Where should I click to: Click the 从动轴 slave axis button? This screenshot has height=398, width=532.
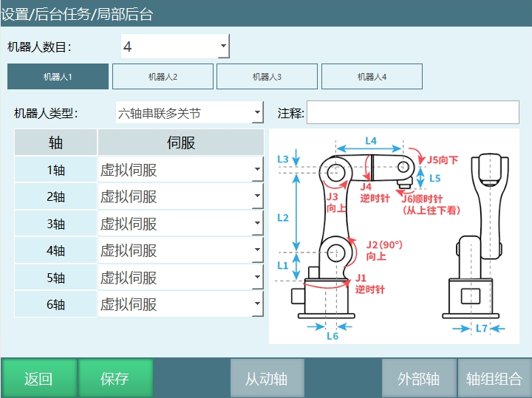click(x=266, y=379)
